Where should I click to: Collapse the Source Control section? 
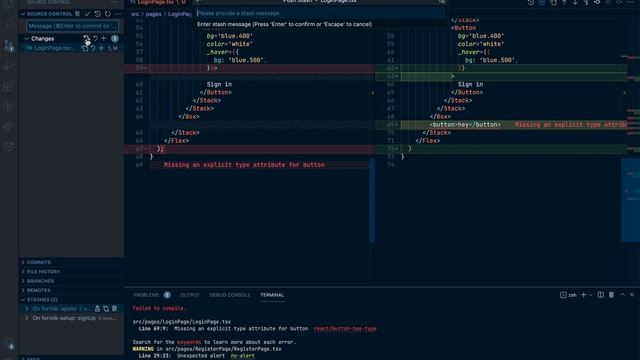click(23, 14)
